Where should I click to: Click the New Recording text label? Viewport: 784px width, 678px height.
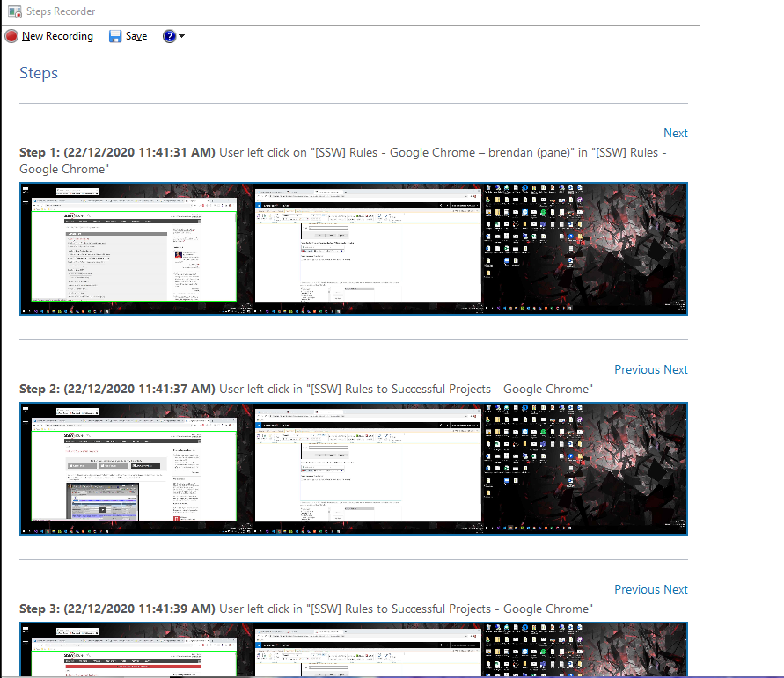[x=57, y=36]
